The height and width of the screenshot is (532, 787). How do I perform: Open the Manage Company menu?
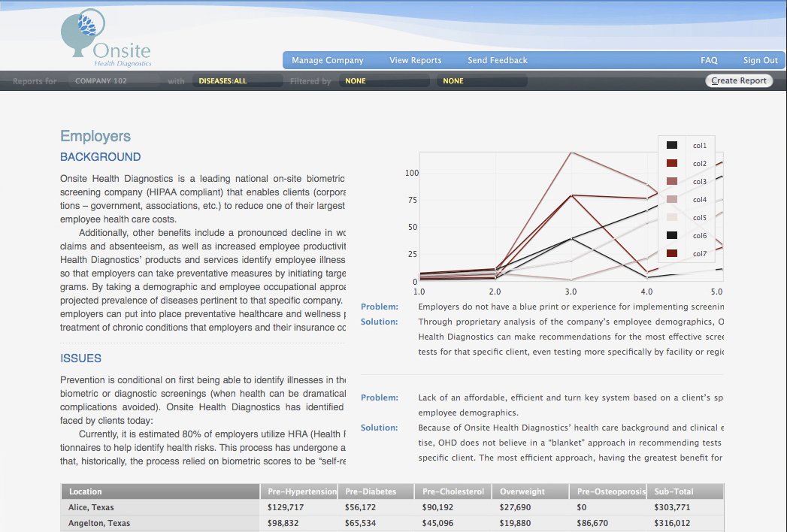coord(327,60)
